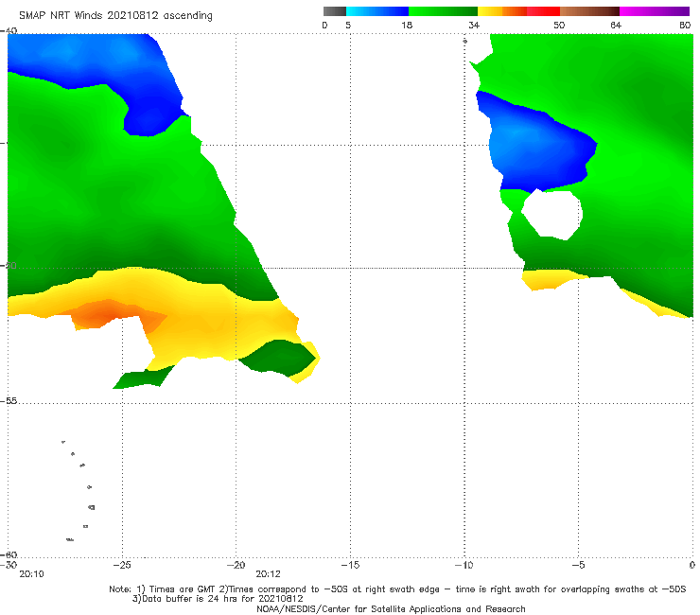700x615 pixels.
Task: Click color bar label '18'
Action: pyautogui.click(x=407, y=25)
